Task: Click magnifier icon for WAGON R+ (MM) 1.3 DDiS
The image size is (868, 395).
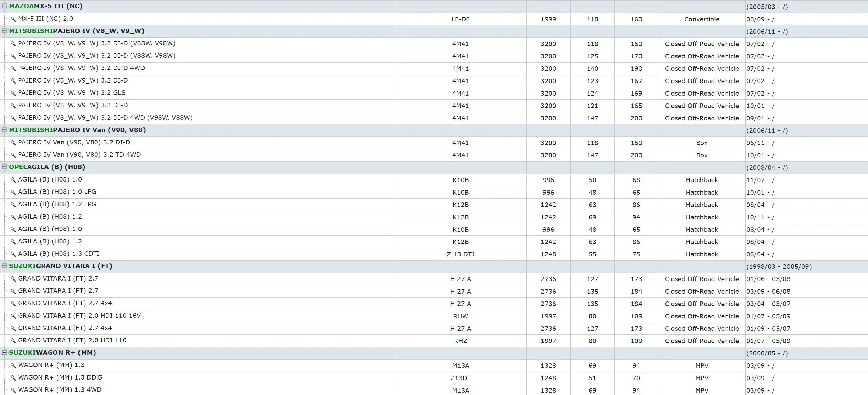Action: point(13,378)
